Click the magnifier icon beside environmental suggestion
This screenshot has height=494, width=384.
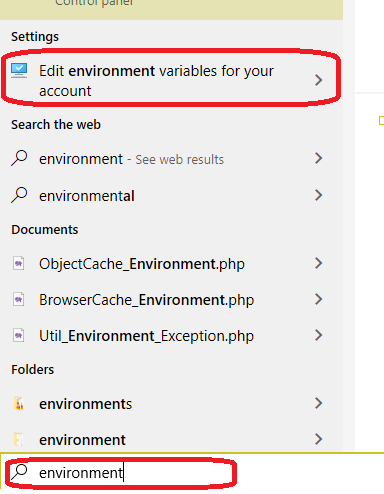click(19, 195)
